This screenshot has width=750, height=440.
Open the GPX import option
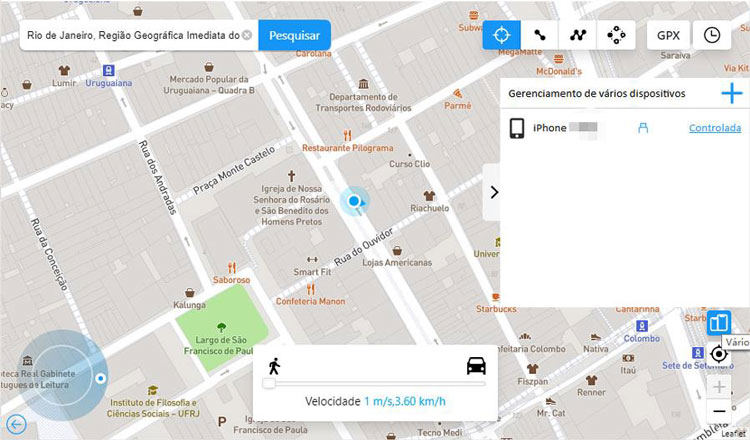[668, 34]
